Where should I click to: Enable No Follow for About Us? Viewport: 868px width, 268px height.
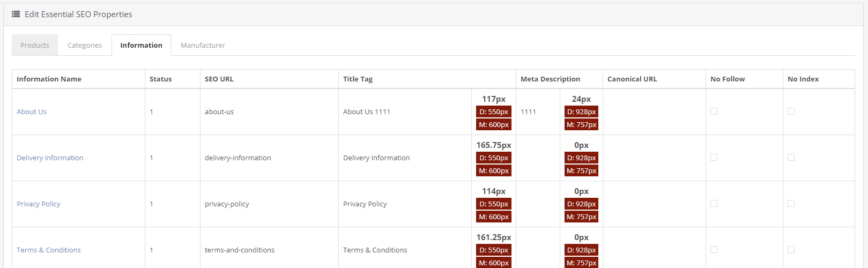[714, 111]
